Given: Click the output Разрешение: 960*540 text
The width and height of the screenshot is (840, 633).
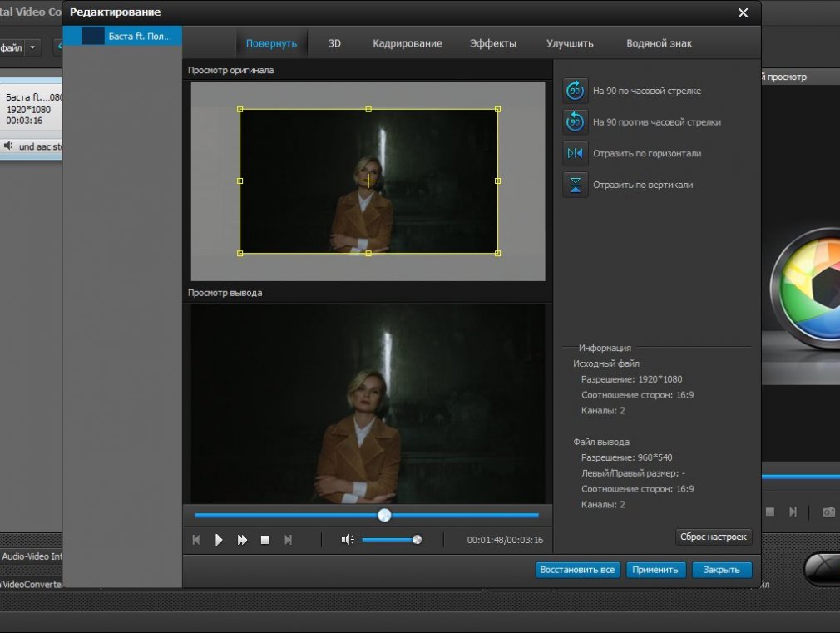Looking at the screenshot, I should coord(626,457).
